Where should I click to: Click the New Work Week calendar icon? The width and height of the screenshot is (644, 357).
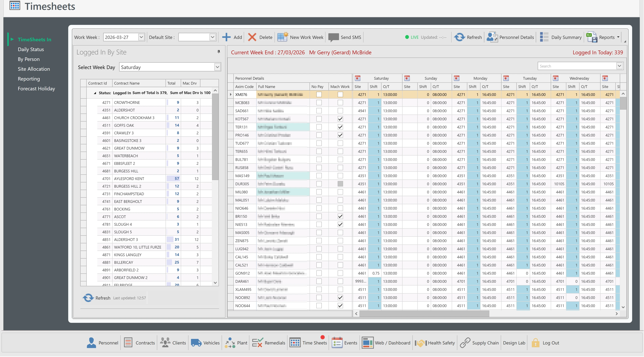(x=283, y=37)
